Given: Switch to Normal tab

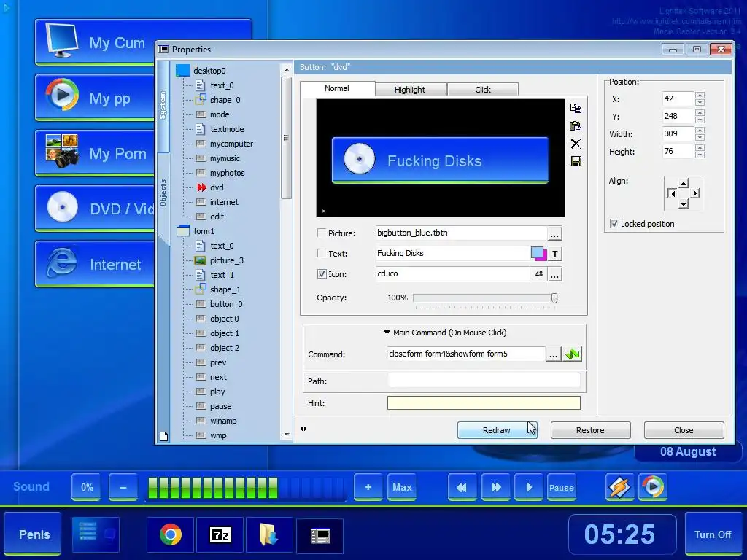Looking at the screenshot, I should pyautogui.click(x=337, y=88).
